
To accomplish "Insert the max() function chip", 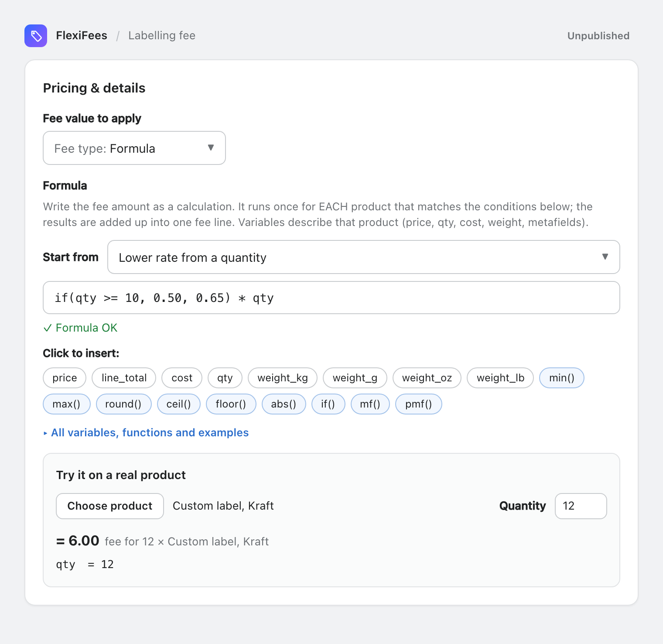I will click(x=67, y=404).
